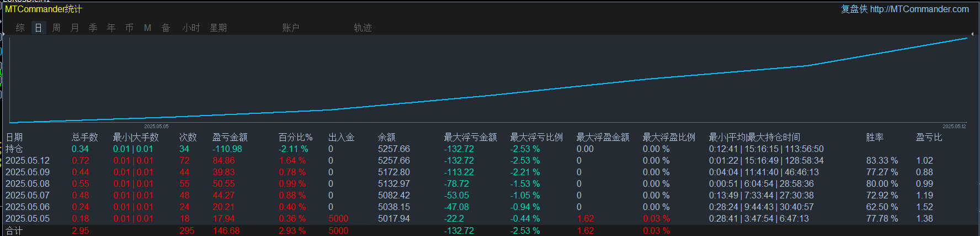
Task: Click the 最大浮亏比例 column header
Action: click(x=537, y=137)
